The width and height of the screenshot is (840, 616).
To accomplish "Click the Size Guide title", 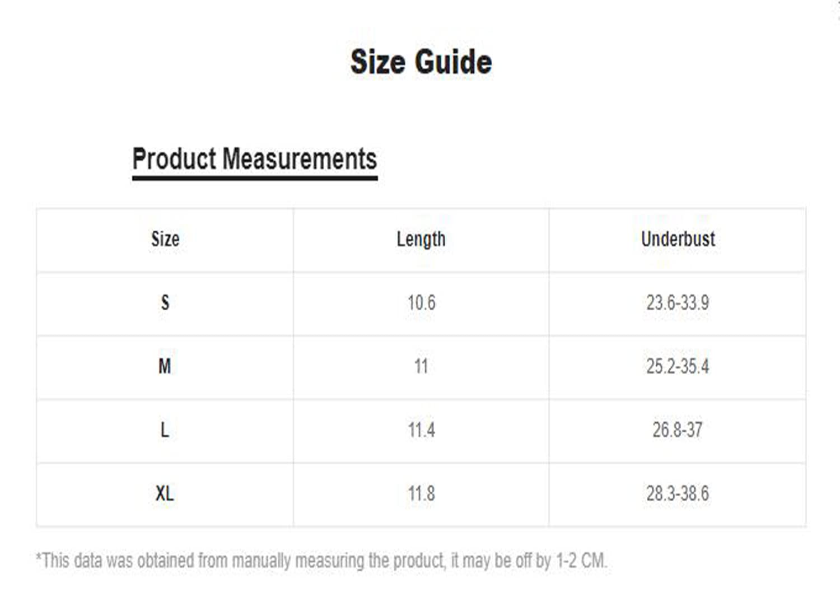I will (421, 62).
